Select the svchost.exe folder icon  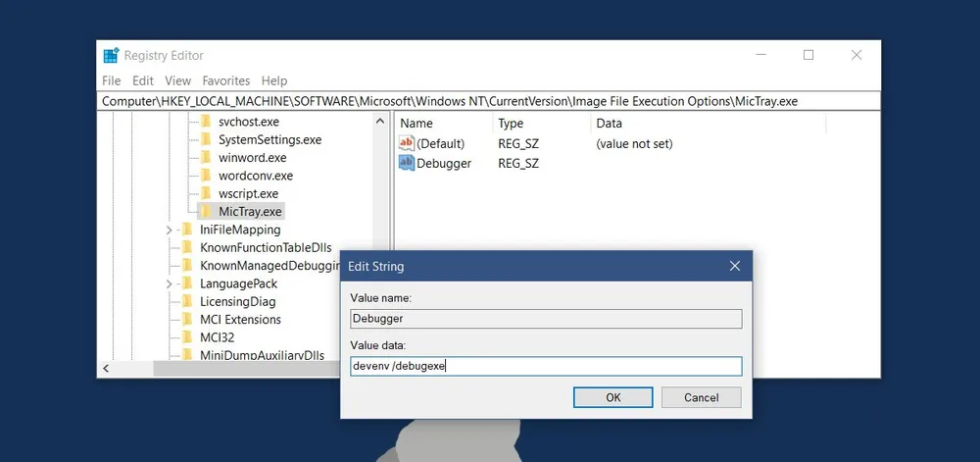coord(206,122)
